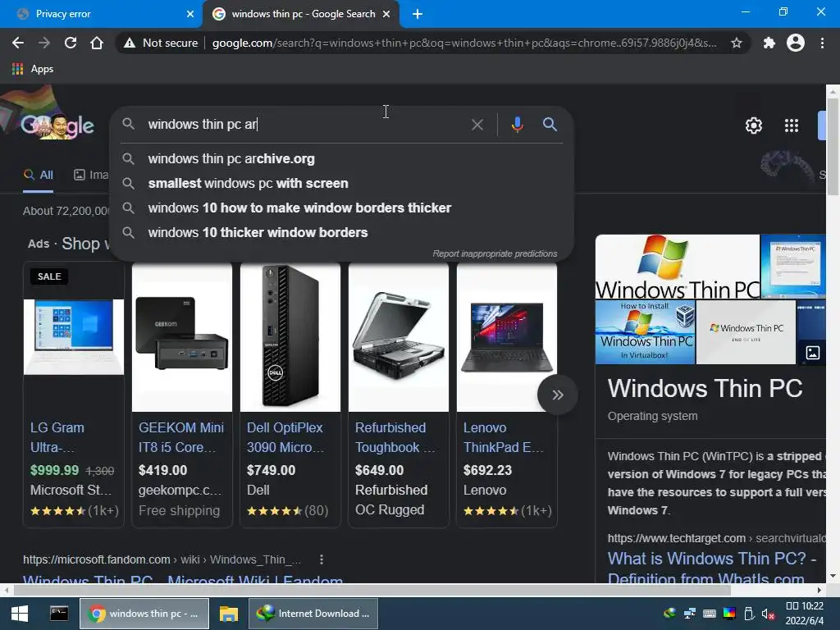
Task: Choose suggestion how to make window borders thicker
Action: click(x=342, y=208)
